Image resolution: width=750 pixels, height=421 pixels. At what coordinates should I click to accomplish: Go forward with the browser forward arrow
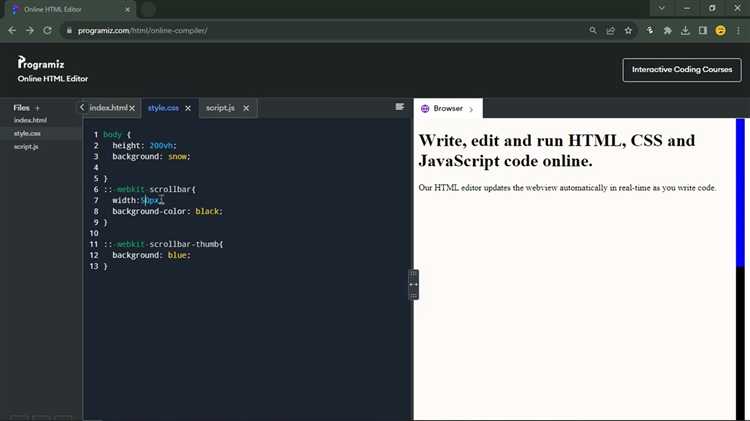(30, 31)
